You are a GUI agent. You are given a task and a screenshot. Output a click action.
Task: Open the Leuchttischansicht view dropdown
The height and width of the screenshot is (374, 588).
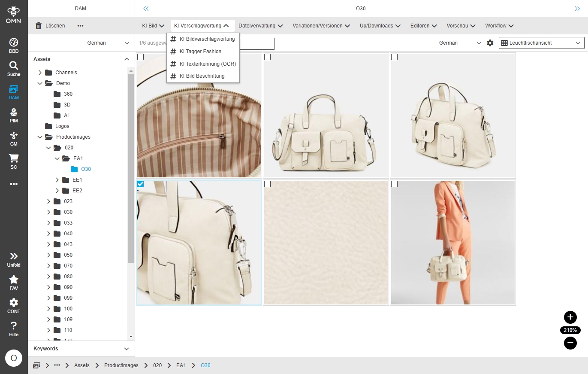coord(541,43)
